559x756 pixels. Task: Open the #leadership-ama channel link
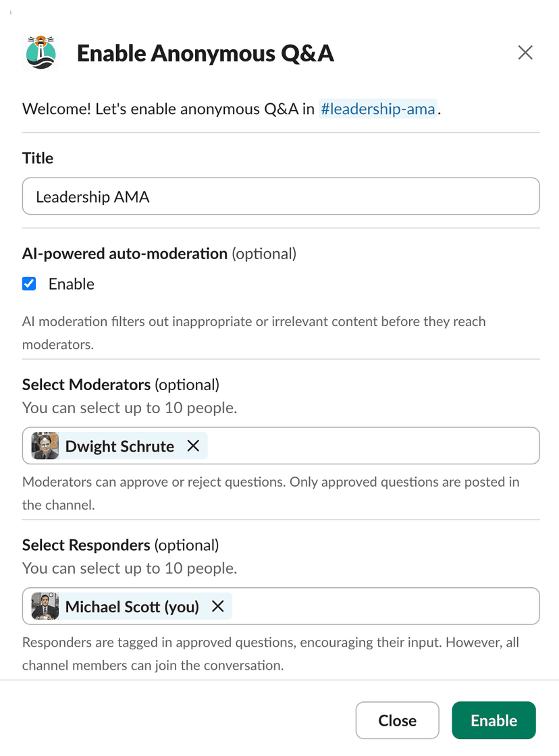[x=378, y=109]
